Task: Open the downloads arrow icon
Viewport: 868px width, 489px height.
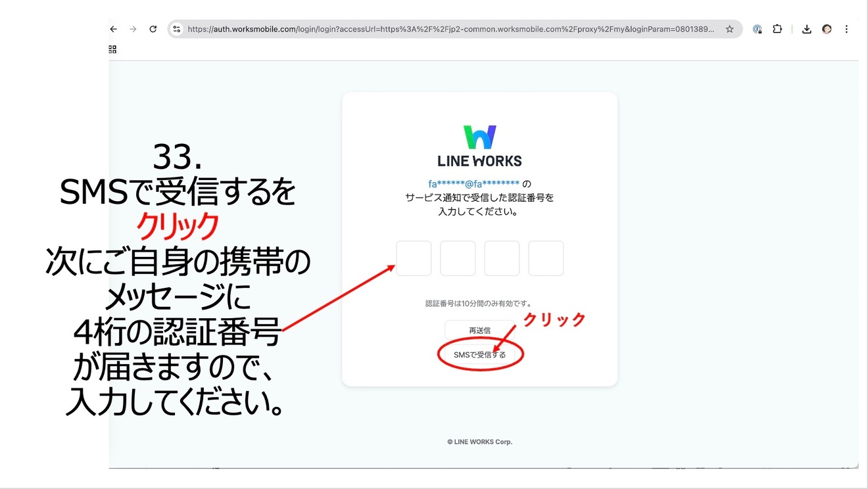Action: coord(807,29)
